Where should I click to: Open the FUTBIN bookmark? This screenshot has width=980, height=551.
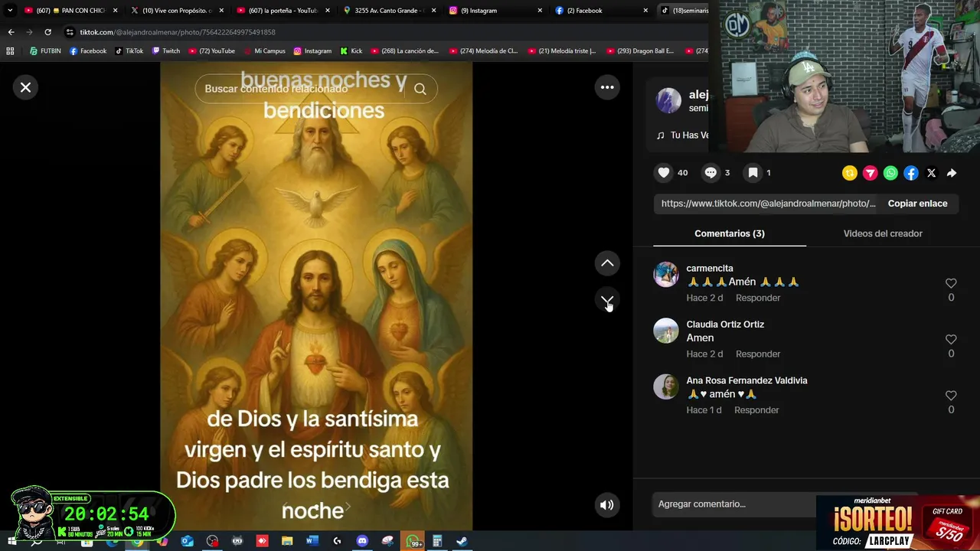[x=45, y=51]
